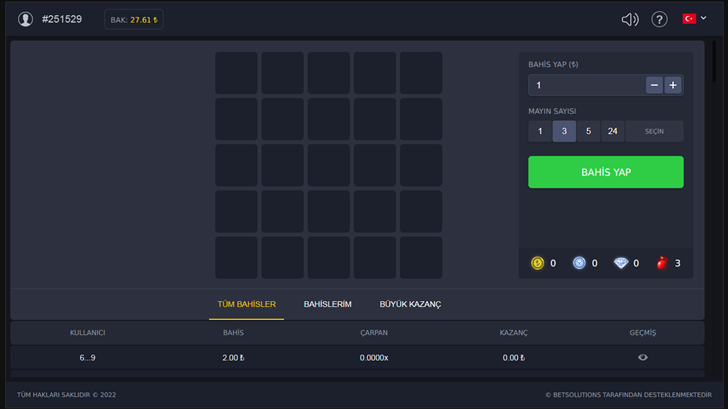
Task: Click the MAYIN SAYISI label
Action: point(552,111)
